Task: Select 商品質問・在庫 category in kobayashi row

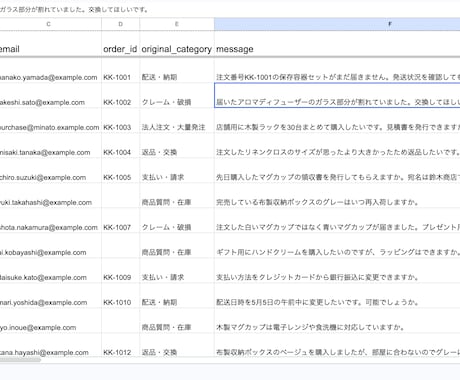Action: (x=177, y=246)
